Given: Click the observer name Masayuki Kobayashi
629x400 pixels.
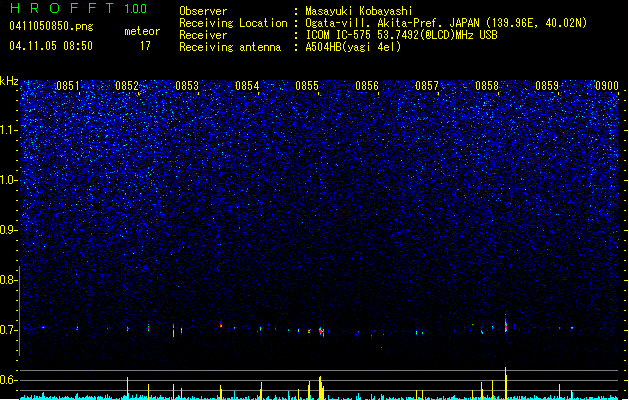Looking at the screenshot, I should pyautogui.click(x=359, y=11).
